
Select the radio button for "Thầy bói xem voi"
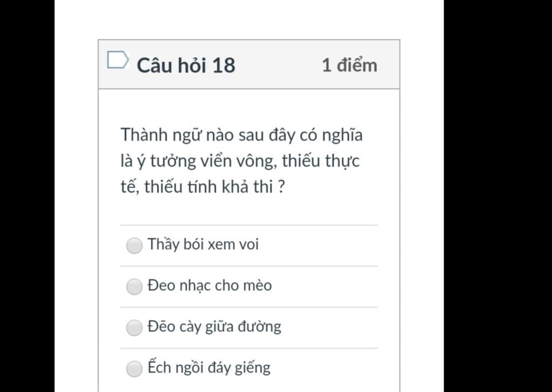click(134, 246)
